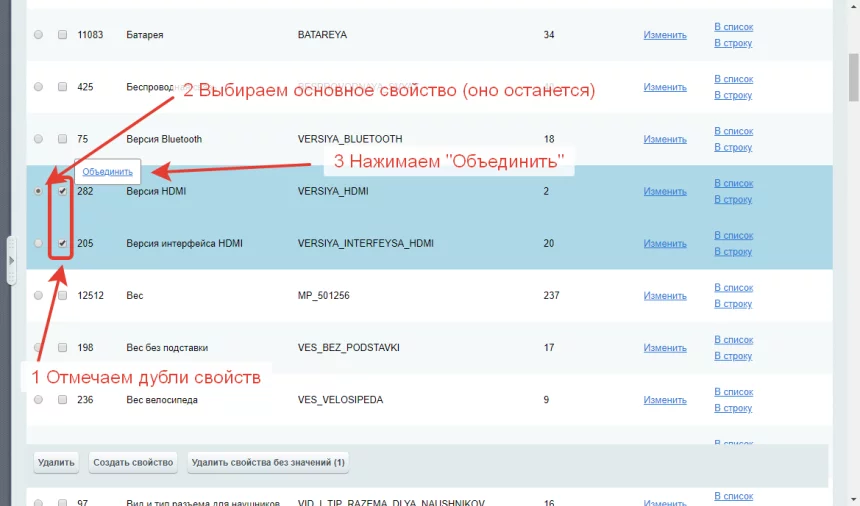Click Изменить link for Батарея
This screenshot has width=860, height=506.
tap(665, 35)
